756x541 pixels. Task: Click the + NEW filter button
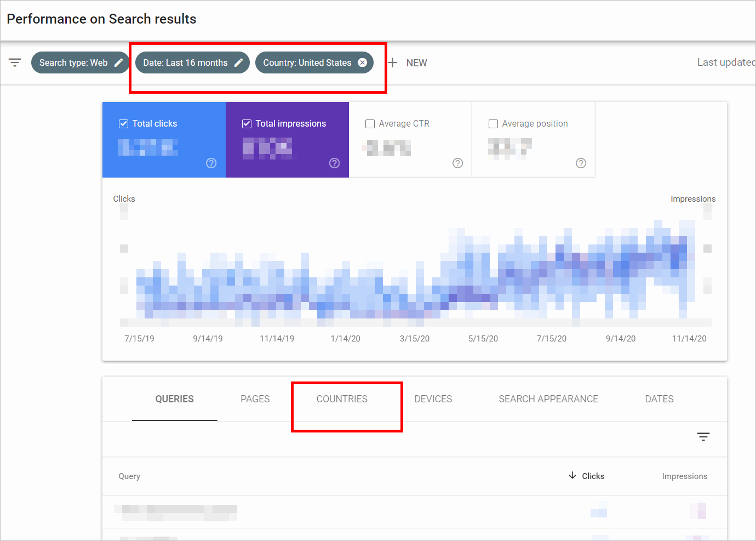click(408, 62)
